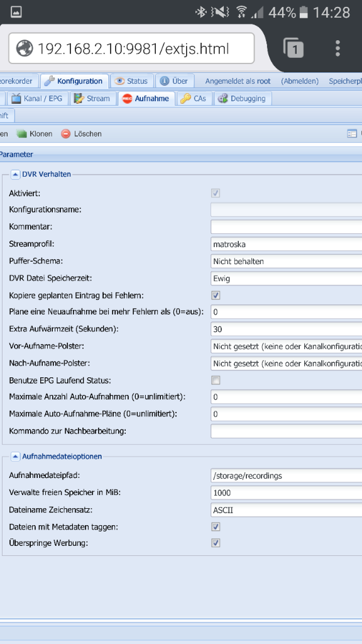This screenshot has height=644, width=362.
Task: Enable Benutze EPG Laufend Status checkbox
Action: pos(216,380)
